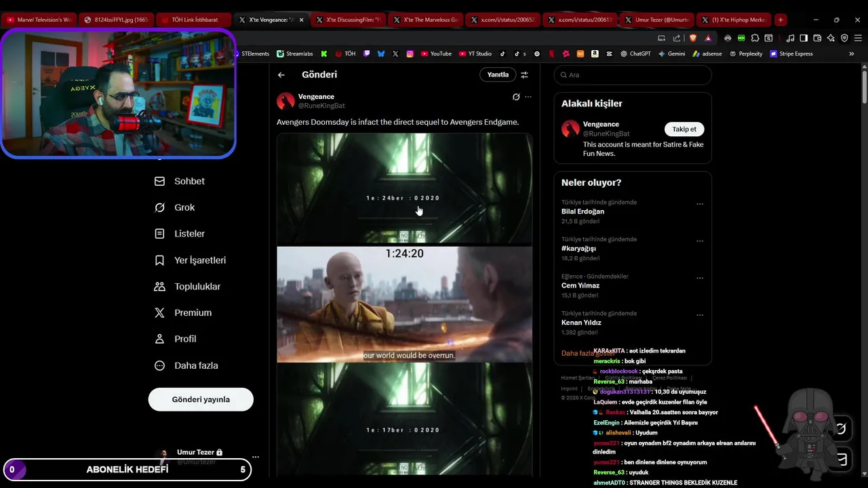868x488 pixels.
Task: Open Topluluklar in the sidebar
Action: [188, 287]
